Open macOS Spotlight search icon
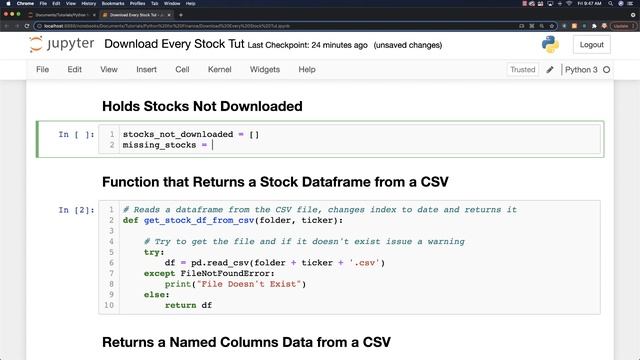 (x=610, y=3)
